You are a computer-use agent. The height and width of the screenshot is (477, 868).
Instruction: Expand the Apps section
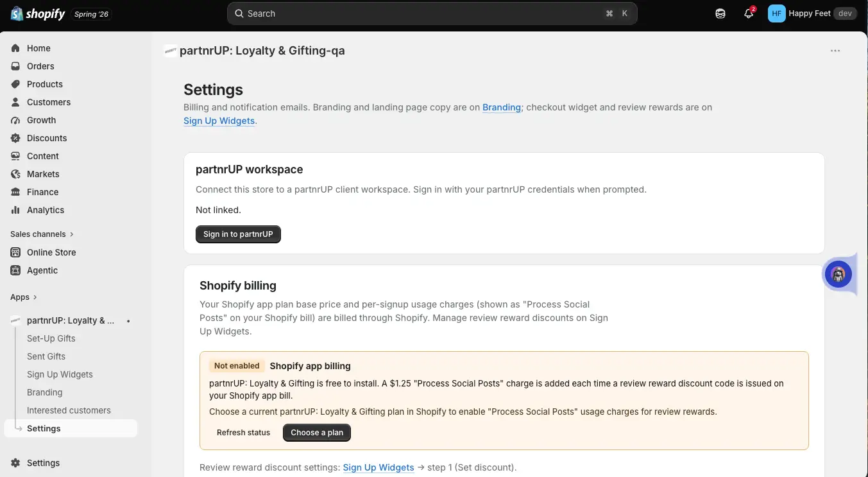[24, 297]
